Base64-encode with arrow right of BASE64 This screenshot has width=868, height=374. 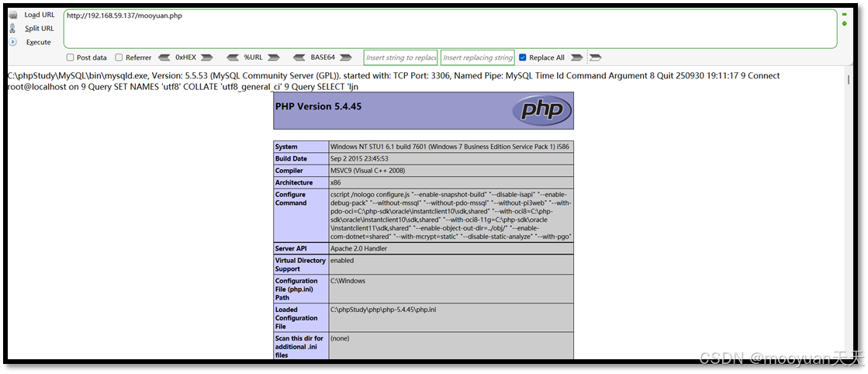(346, 57)
